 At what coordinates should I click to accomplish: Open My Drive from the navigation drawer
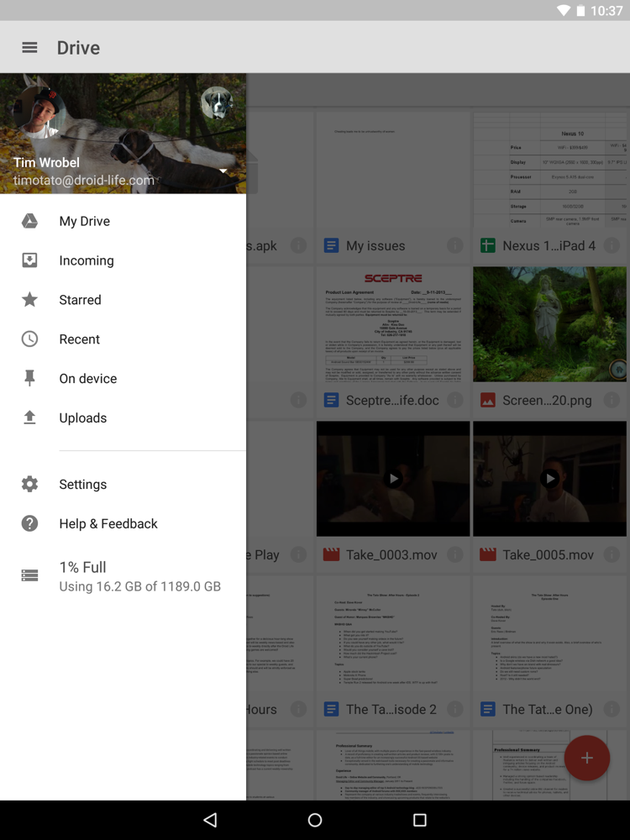84,221
